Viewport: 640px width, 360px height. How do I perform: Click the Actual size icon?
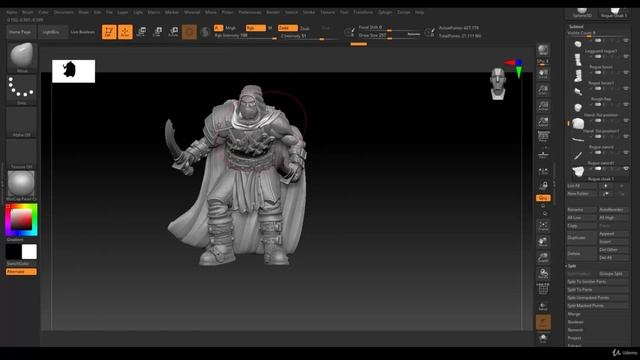pos(543,106)
